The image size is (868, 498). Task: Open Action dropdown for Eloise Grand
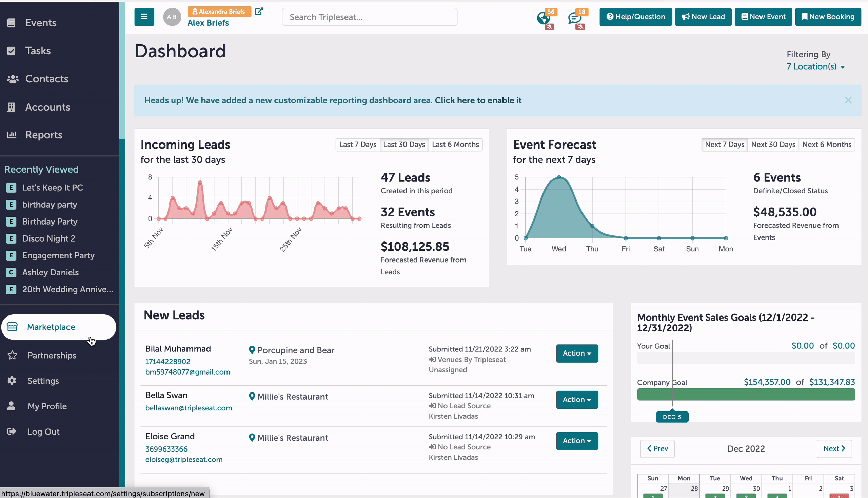(577, 441)
